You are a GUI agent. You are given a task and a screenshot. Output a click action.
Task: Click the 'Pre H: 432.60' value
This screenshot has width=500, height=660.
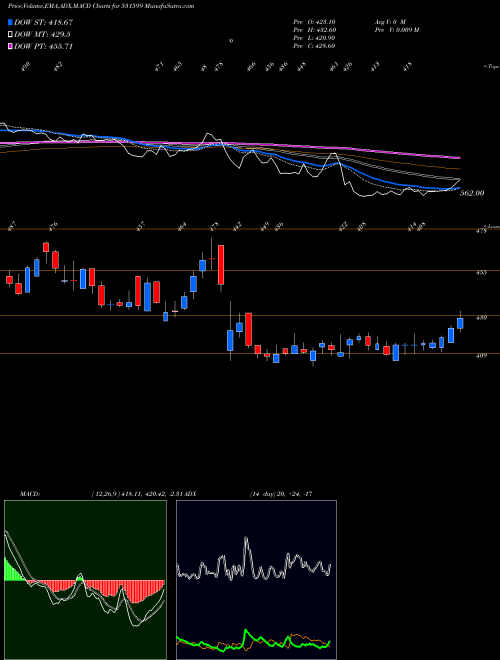314,30
